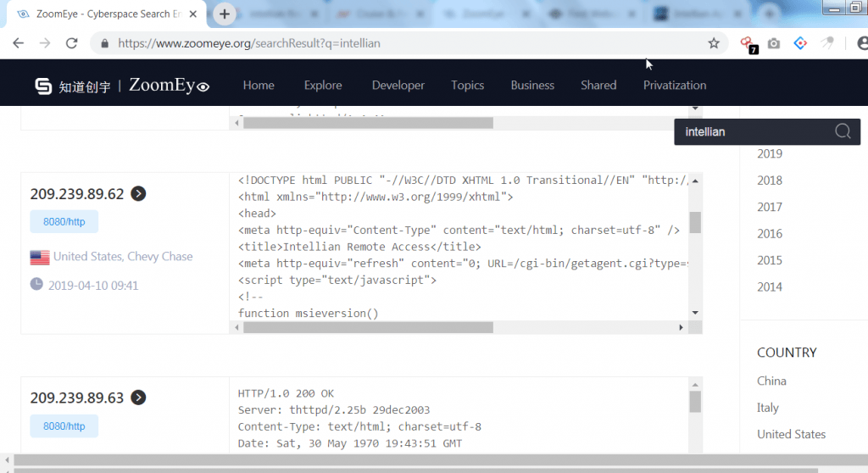Click the browser forward arrow

[x=45, y=43]
